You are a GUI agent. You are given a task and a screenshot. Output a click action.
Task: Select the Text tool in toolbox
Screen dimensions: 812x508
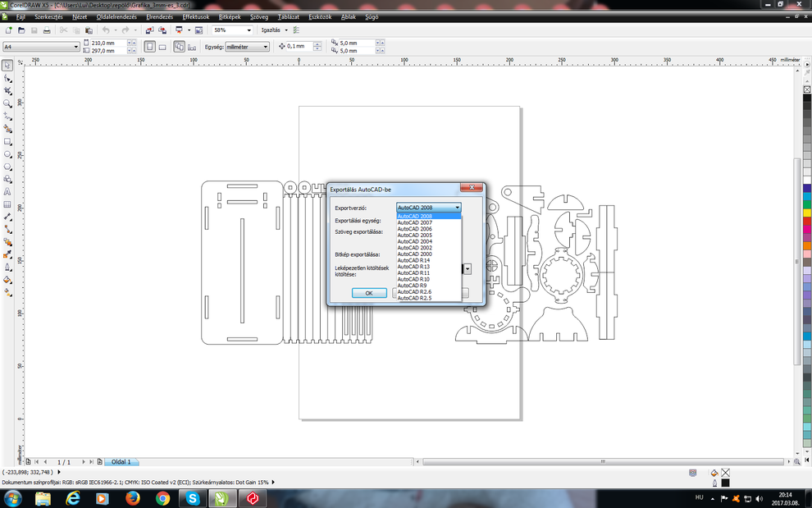[7, 192]
